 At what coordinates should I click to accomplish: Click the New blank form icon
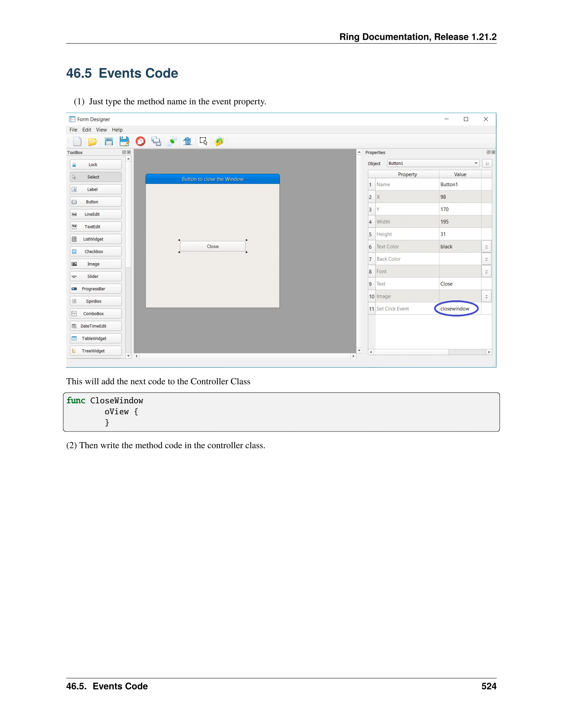click(x=77, y=141)
